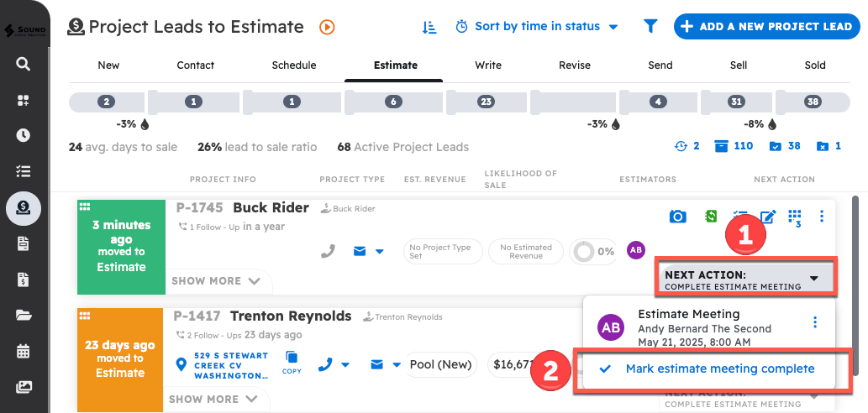Image resolution: width=868 pixels, height=413 pixels.
Task: Open the Estimate Meeting three-dot menu
Action: point(814,322)
